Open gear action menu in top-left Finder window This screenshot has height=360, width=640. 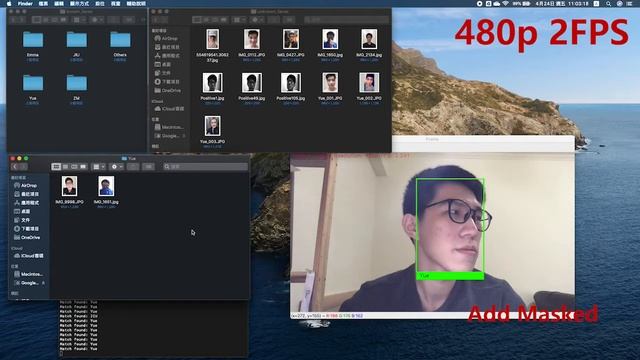point(98,20)
